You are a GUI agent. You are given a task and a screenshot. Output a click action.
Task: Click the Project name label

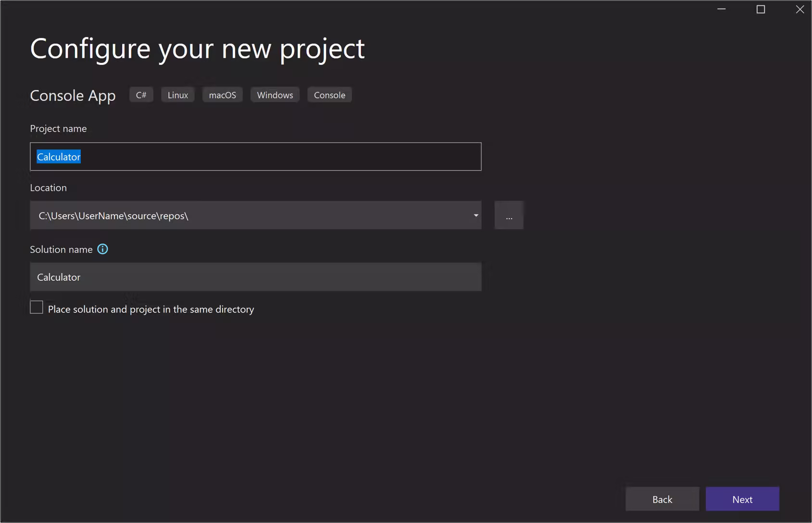(58, 128)
